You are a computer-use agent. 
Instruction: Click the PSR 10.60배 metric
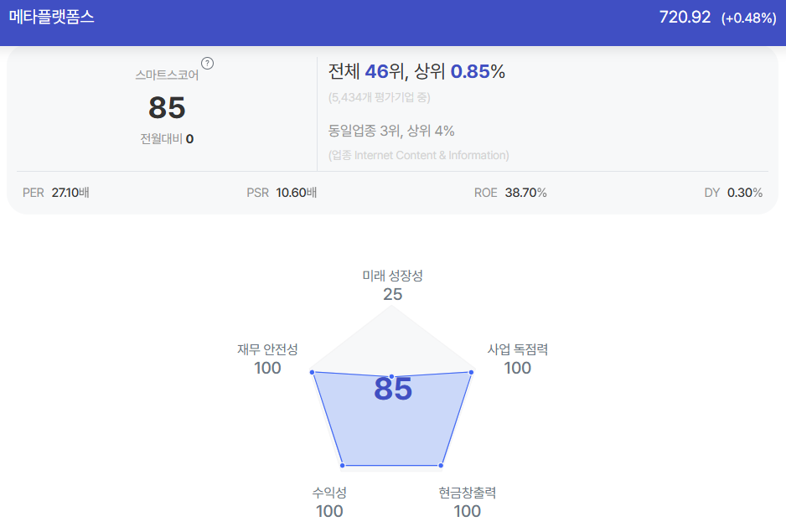[x=282, y=193]
